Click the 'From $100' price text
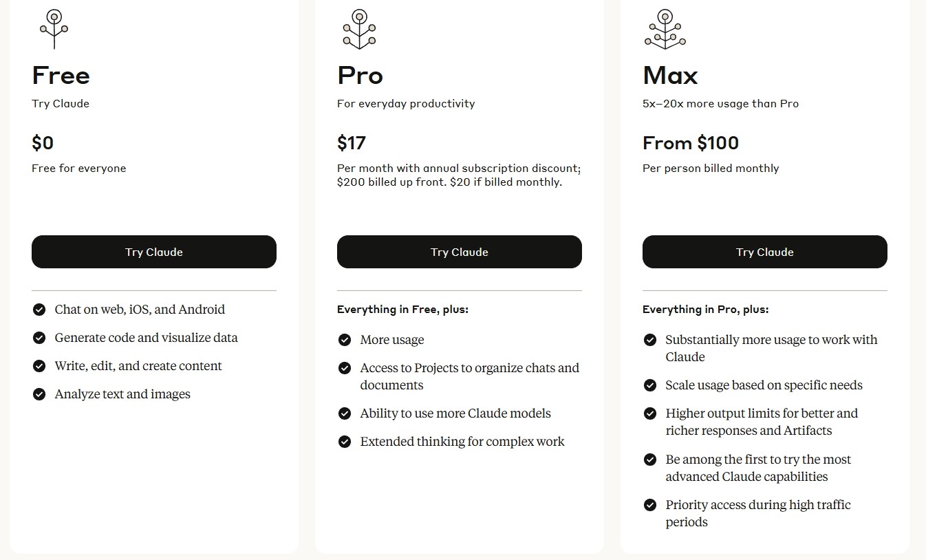The image size is (926, 560). tap(691, 143)
